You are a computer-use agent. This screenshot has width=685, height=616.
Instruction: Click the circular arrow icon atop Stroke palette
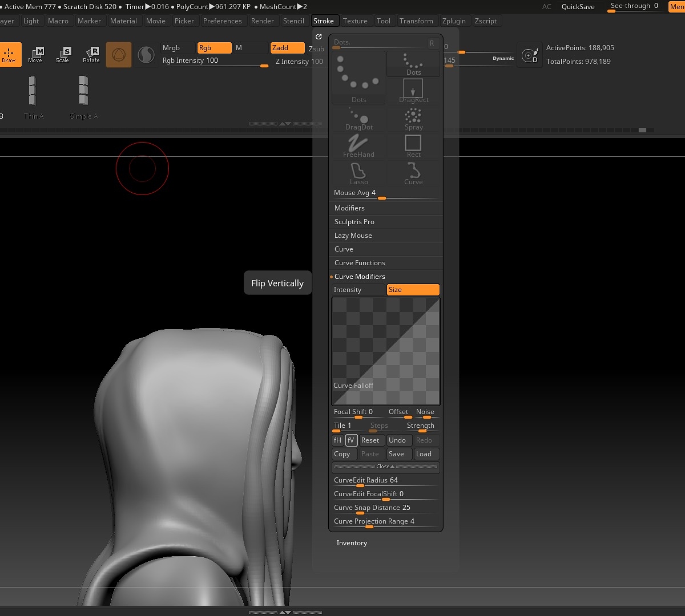[319, 37]
